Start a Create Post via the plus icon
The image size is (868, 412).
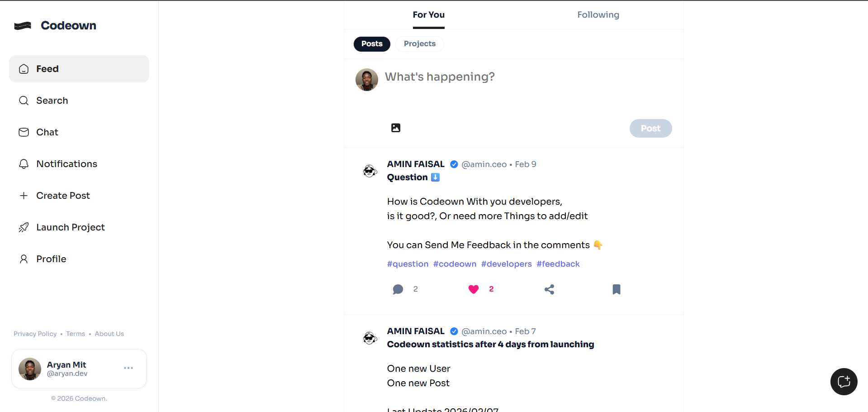[24, 196]
